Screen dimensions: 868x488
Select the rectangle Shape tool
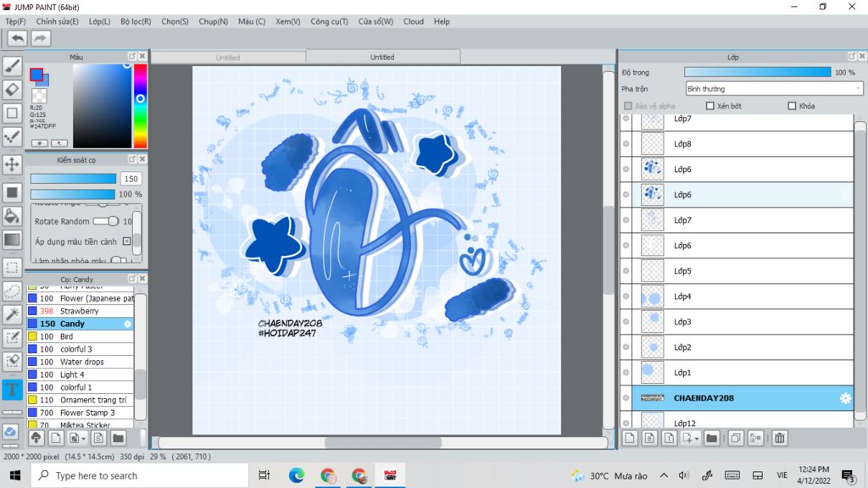(12, 113)
